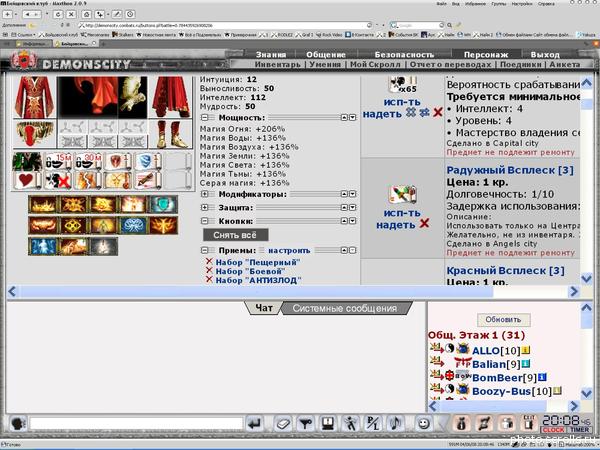
Task: Switch to the Системные сообщения tab
Action: (x=345, y=308)
